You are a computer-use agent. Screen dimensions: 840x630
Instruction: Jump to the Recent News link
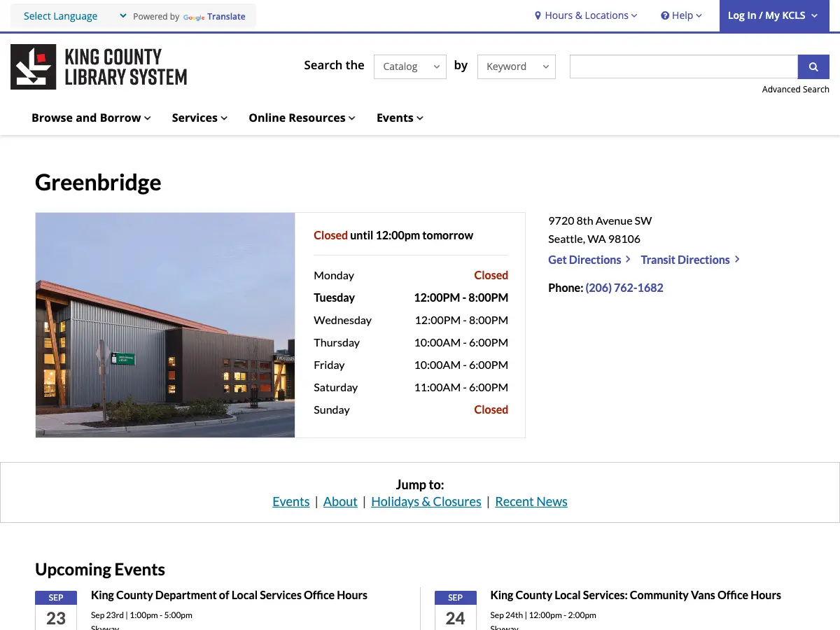point(531,502)
